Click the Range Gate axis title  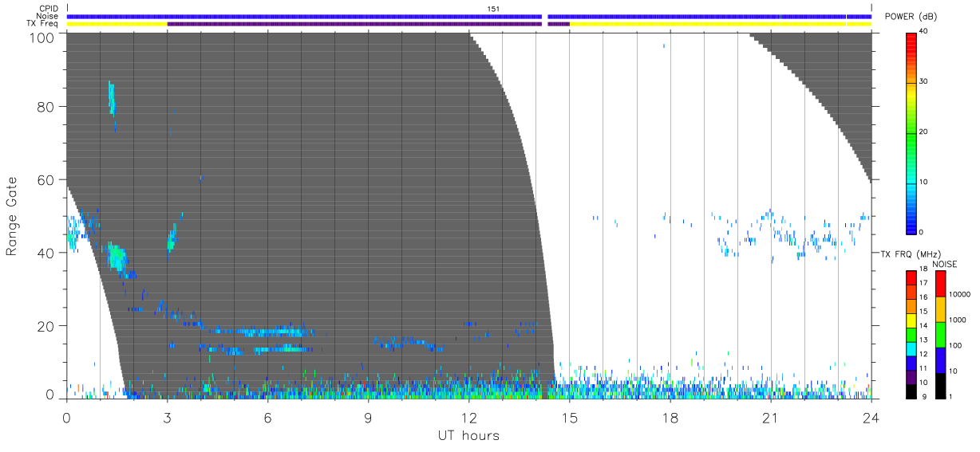[x=12, y=217]
